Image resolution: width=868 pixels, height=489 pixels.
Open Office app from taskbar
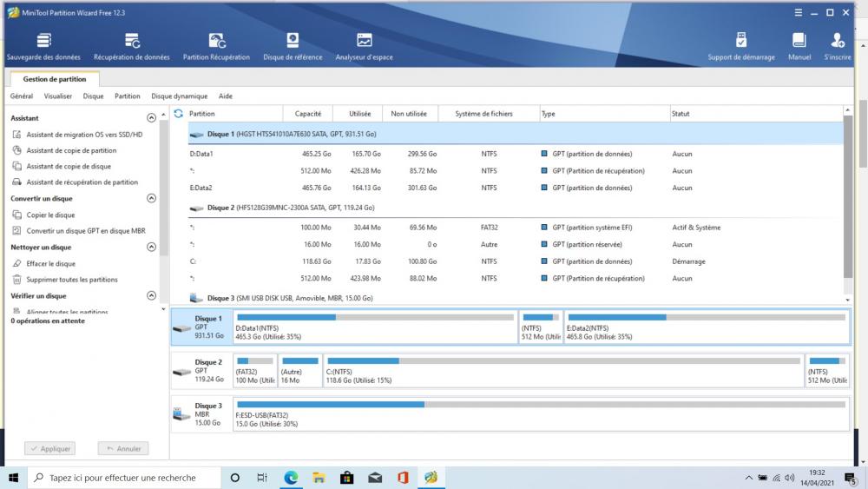coord(403,478)
